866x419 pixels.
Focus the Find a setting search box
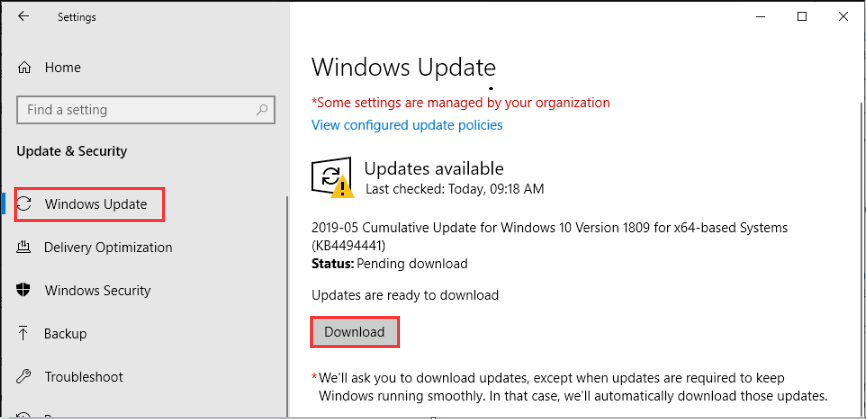(x=146, y=110)
